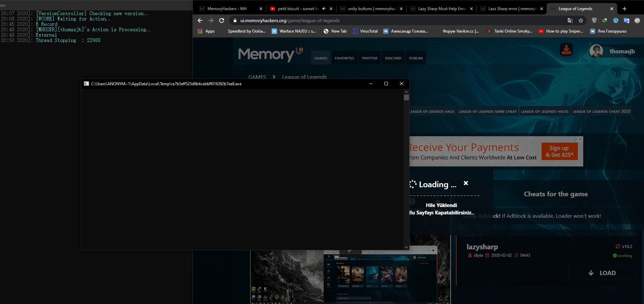Go back with the browser back arrow

[200, 20]
